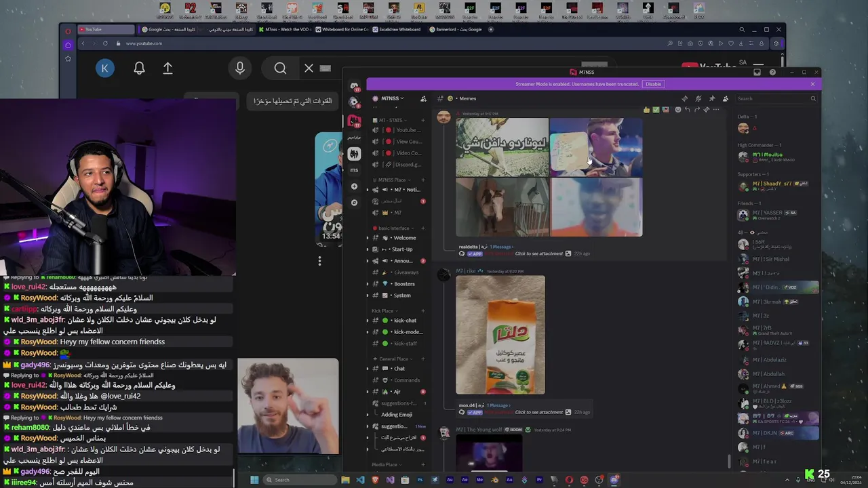
Task: Open Windows Start button on taskbar
Action: click(254, 480)
